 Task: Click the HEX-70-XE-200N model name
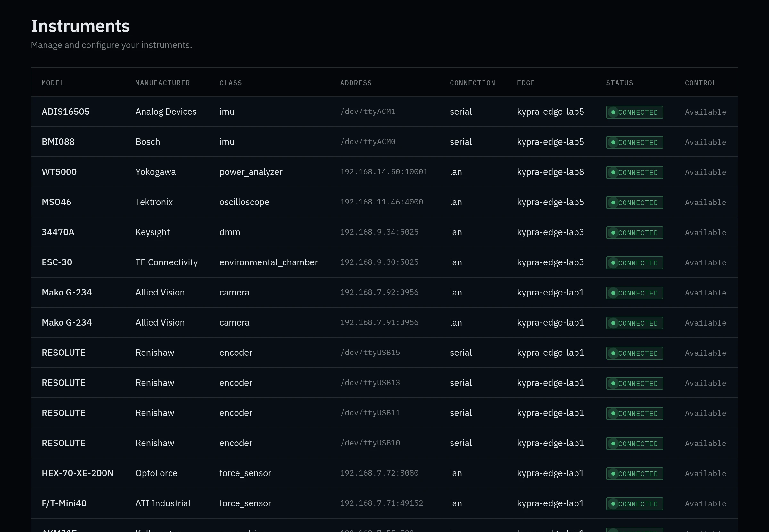tap(77, 473)
